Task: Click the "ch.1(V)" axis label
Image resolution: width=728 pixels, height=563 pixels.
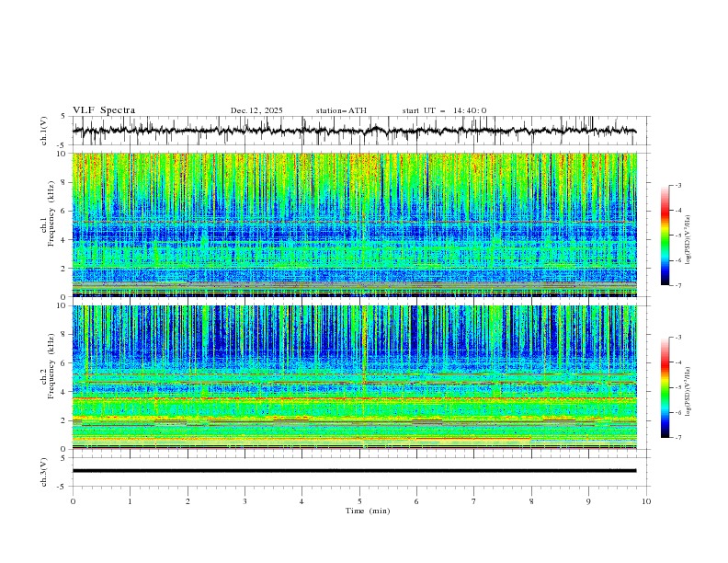Action: [44, 131]
